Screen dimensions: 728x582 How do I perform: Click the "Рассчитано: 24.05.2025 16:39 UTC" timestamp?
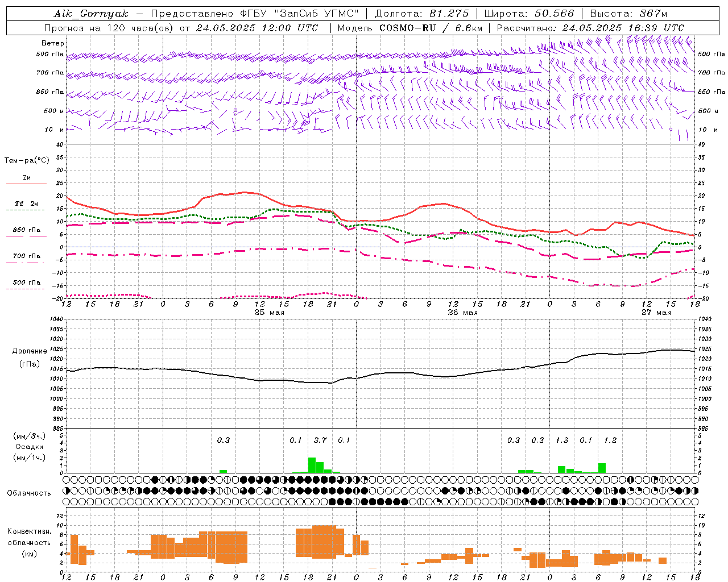point(590,28)
